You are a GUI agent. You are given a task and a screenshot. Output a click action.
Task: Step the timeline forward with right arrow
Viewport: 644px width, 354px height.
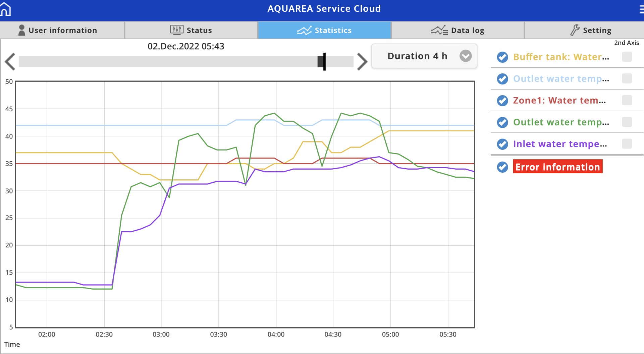(x=362, y=62)
